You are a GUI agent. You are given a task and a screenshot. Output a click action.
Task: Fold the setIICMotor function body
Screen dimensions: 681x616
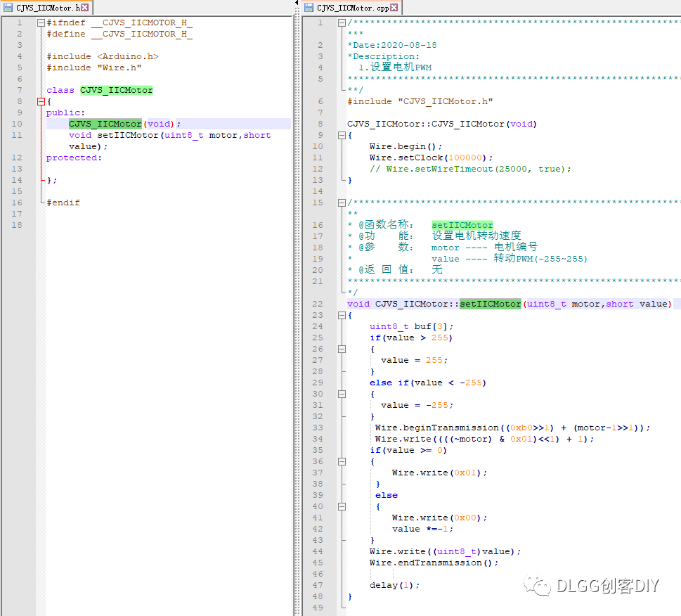(x=342, y=315)
